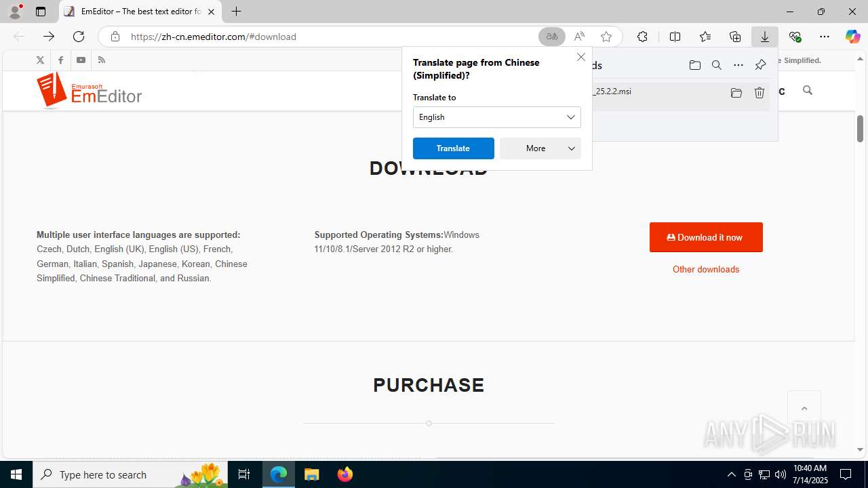Open the network tray icon

[764, 474]
